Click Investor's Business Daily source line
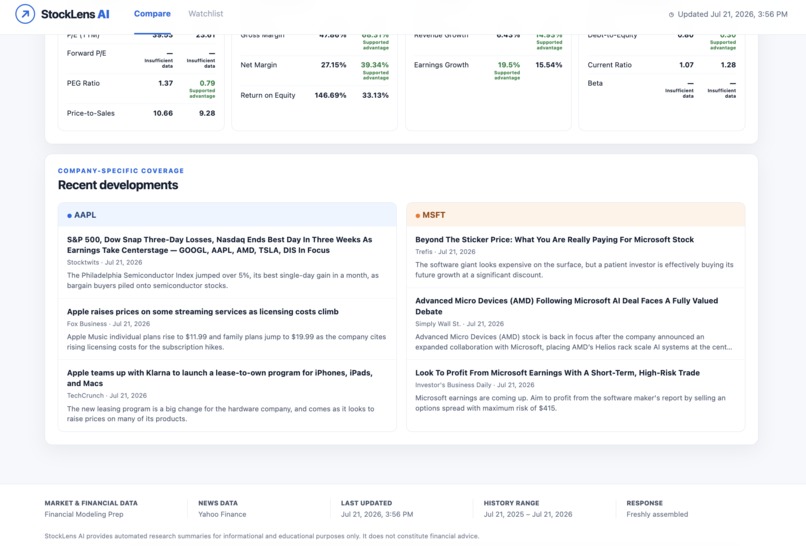Screen dimensions: 806x546 tap(474, 385)
